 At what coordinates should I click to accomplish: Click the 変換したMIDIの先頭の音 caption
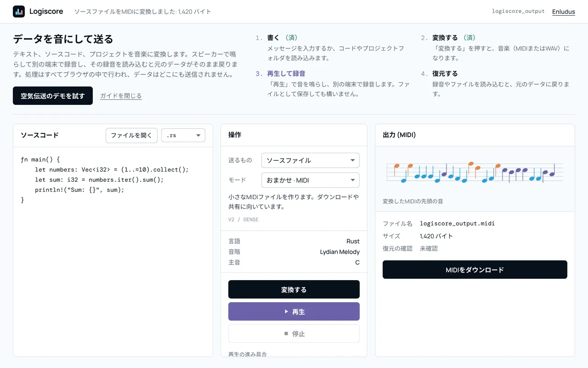(x=413, y=201)
